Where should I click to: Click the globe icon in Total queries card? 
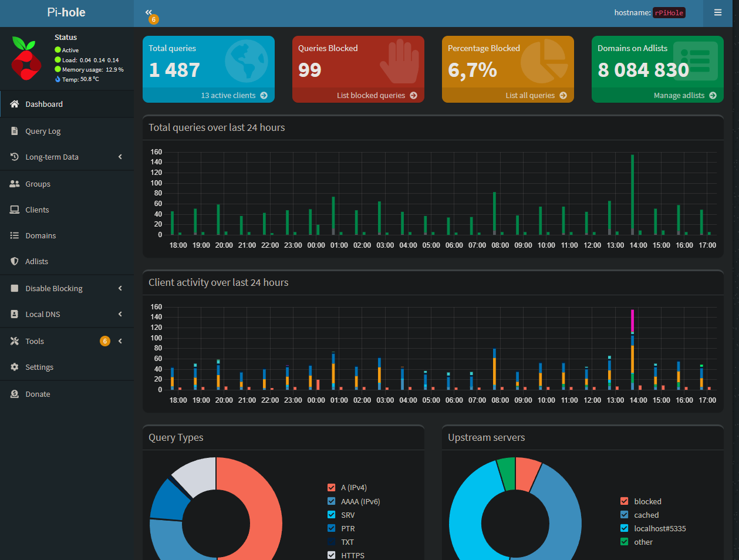pyautogui.click(x=247, y=61)
